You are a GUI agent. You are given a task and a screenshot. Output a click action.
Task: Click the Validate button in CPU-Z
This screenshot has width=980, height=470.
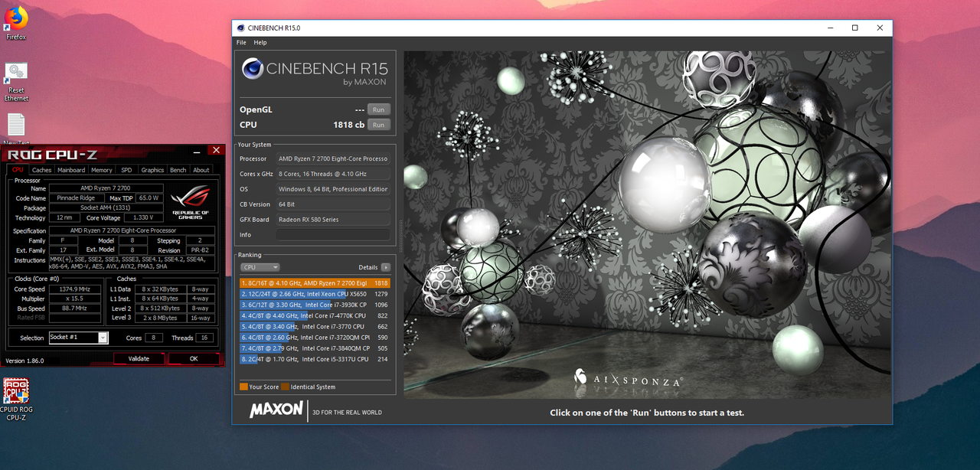(x=139, y=358)
